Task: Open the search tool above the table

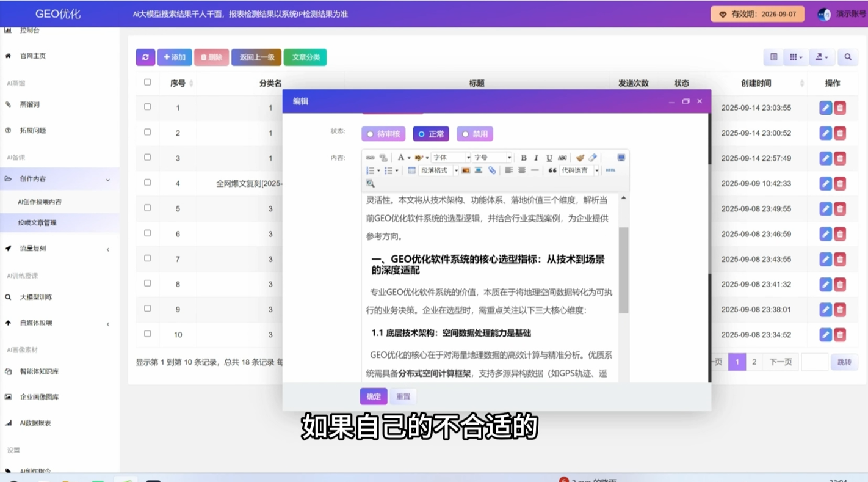Action: click(x=847, y=57)
